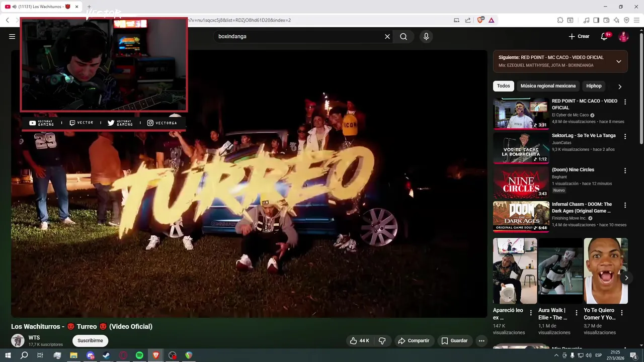Viewport: 644px width, 362px height.
Task: Open more actions next to Guardar
Action: coord(481,340)
